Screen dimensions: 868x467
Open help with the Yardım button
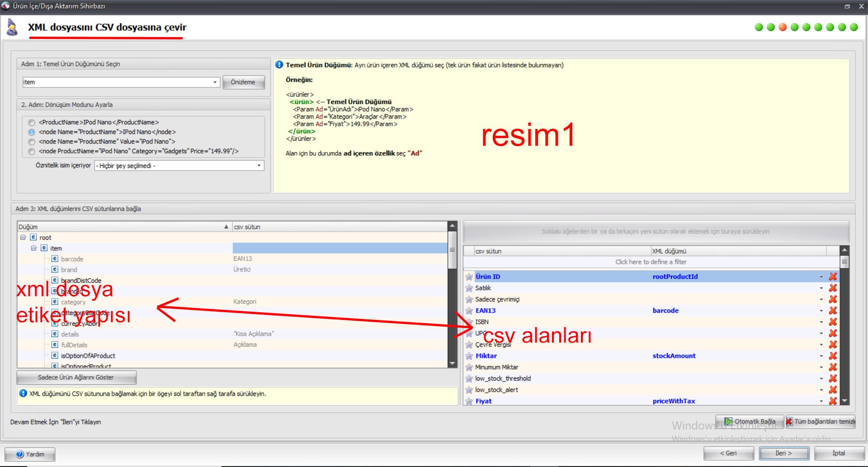click(30, 454)
